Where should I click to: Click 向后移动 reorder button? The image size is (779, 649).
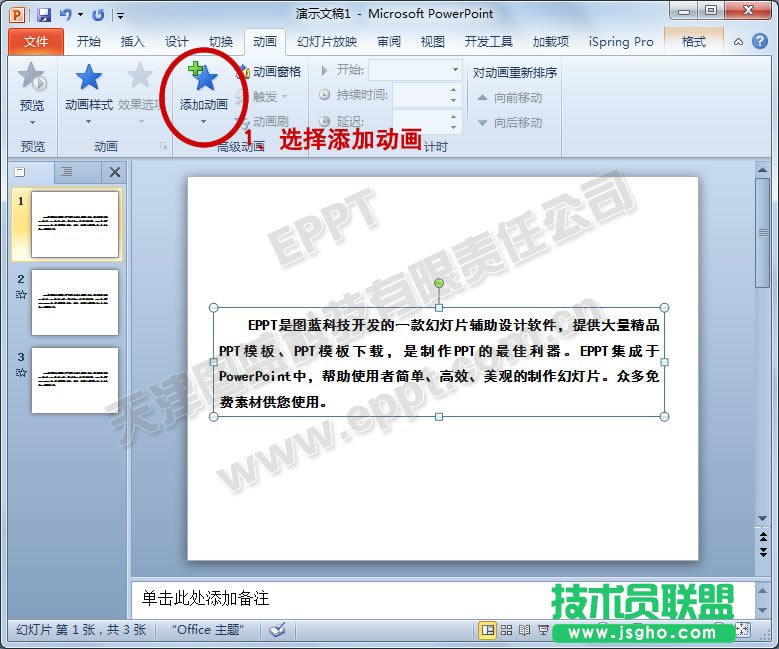point(510,122)
